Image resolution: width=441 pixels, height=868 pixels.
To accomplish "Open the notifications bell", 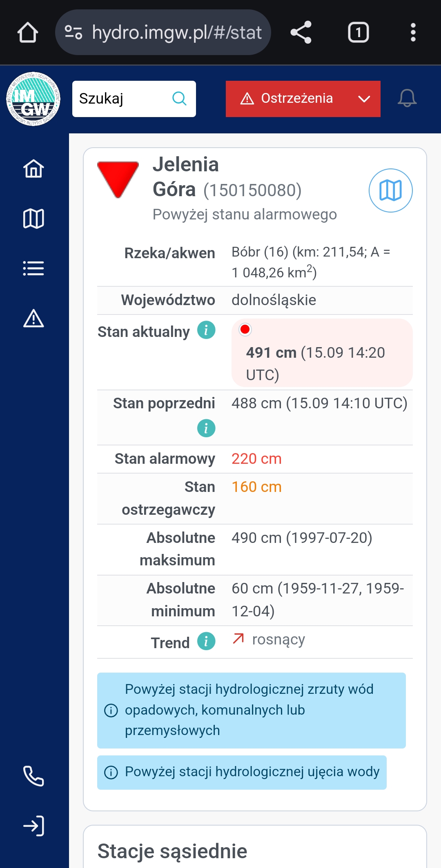I will coord(407,98).
